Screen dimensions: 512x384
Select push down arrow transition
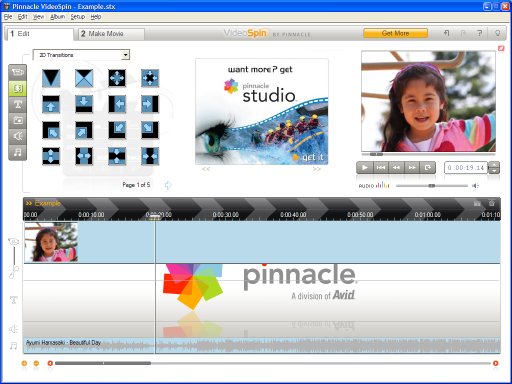coord(84,104)
